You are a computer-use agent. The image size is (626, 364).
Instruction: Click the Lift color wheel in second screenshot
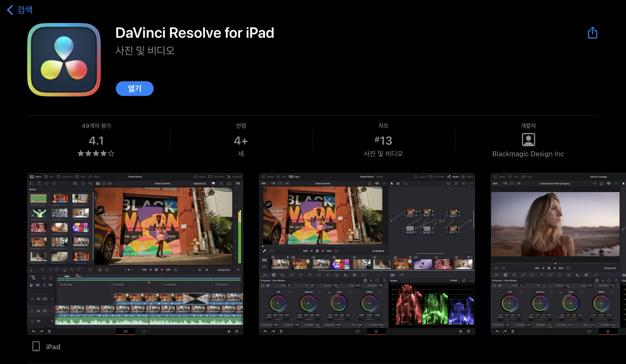pos(278,303)
